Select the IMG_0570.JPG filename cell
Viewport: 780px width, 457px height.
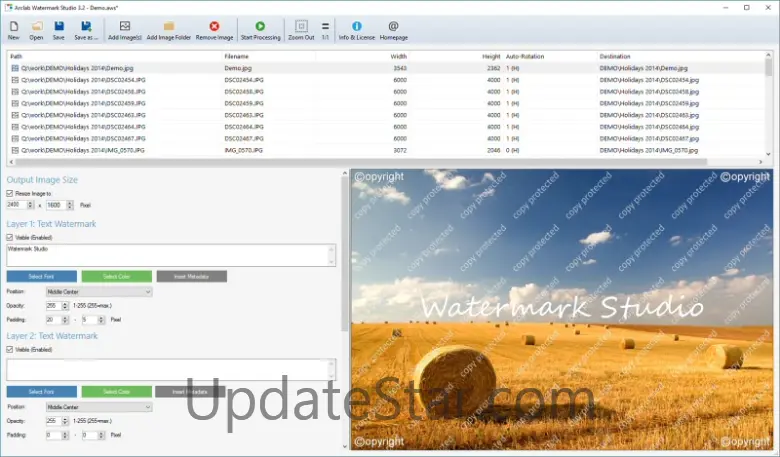pyautogui.click(x=243, y=150)
